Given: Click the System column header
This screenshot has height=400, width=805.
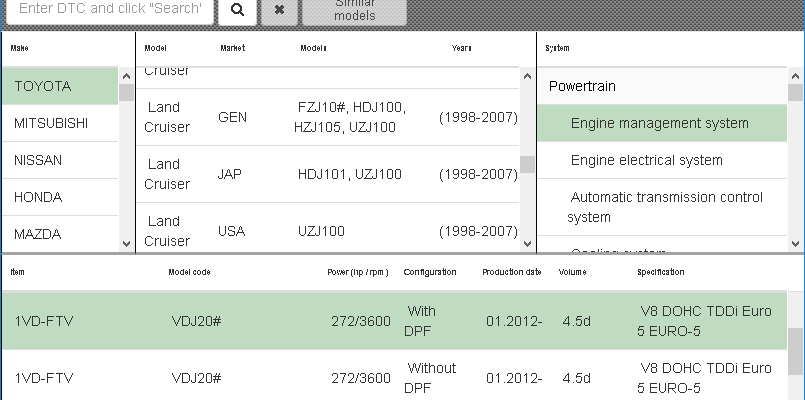Looking at the screenshot, I should tap(557, 48).
